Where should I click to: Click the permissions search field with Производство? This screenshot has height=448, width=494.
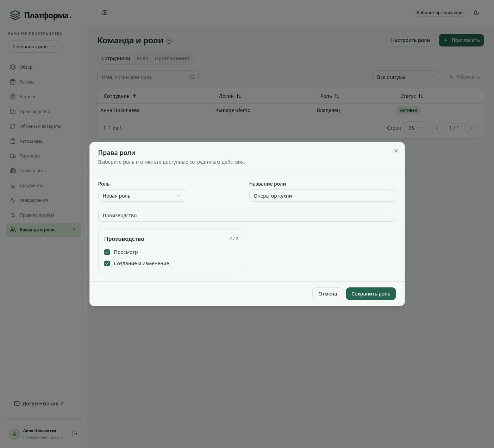tap(247, 215)
